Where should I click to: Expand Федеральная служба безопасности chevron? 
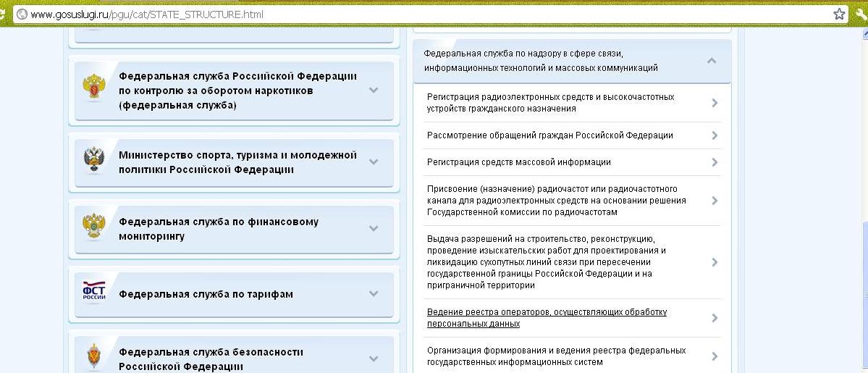coord(374,359)
